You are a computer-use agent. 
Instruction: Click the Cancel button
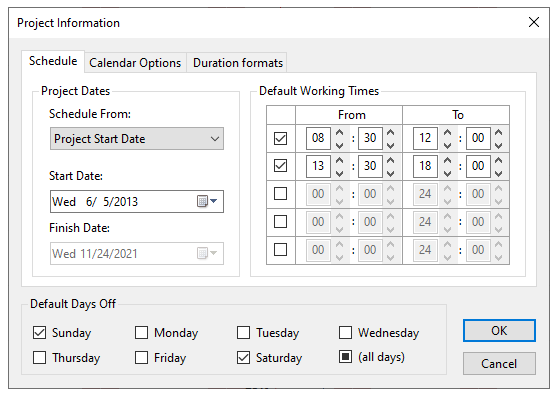point(499,364)
